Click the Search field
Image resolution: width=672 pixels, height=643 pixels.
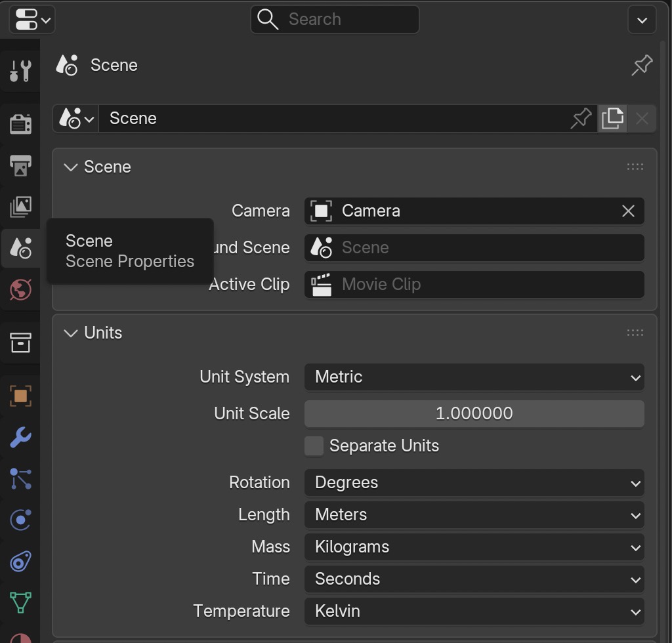335,20
